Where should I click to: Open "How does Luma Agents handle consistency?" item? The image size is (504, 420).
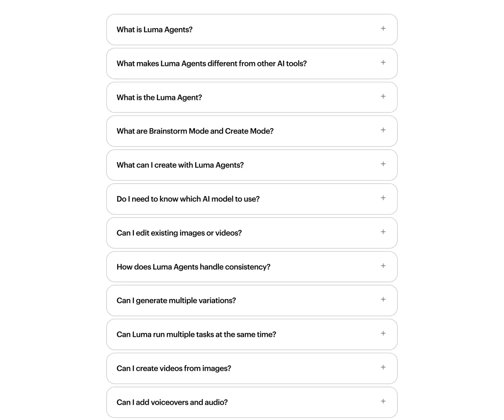[x=193, y=267]
